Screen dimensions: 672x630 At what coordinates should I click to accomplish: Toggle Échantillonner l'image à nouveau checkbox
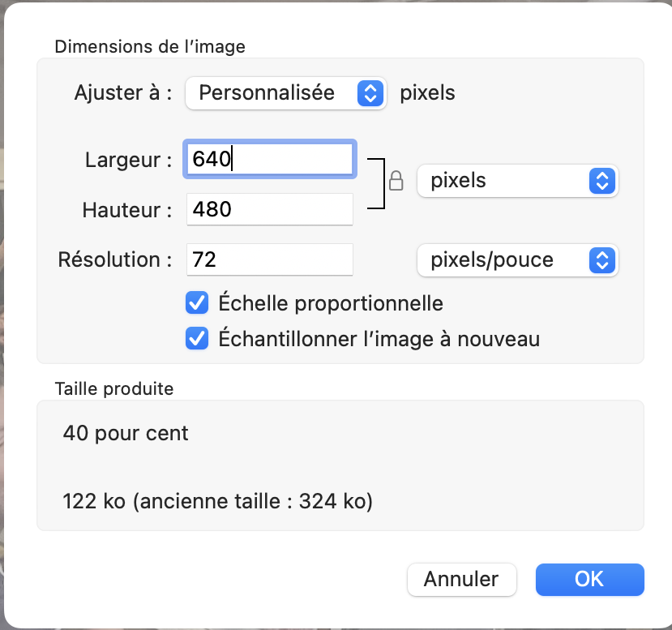point(197,338)
